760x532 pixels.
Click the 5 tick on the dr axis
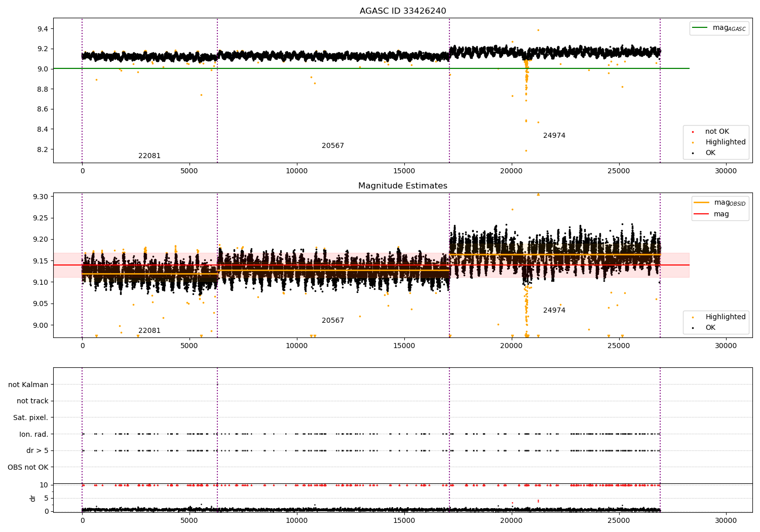coord(46,499)
